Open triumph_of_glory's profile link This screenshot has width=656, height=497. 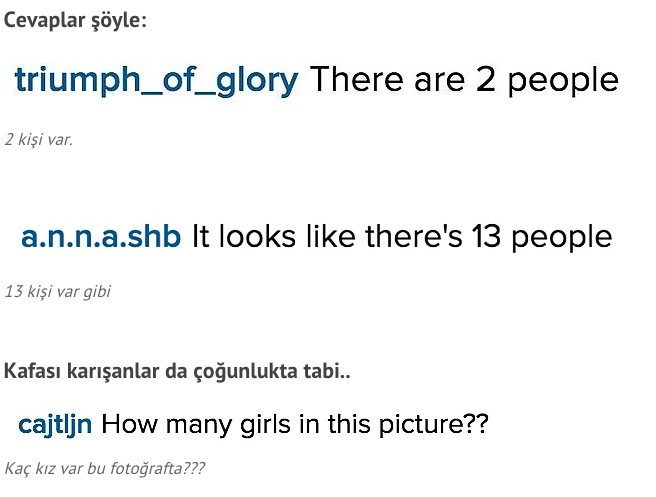(156, 80)
